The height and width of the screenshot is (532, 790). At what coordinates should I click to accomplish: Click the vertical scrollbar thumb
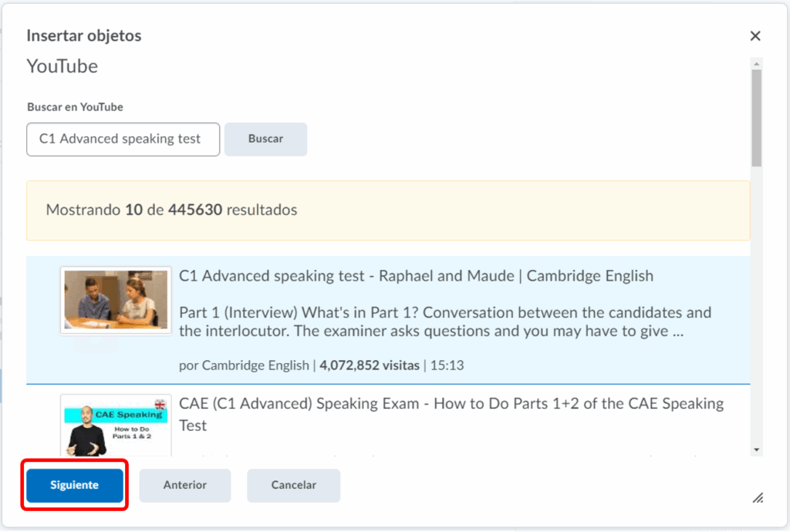point(757,116)
